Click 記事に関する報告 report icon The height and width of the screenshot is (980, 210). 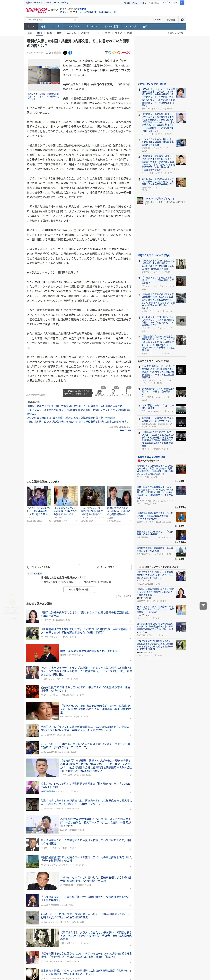click(x=35, y=395)
